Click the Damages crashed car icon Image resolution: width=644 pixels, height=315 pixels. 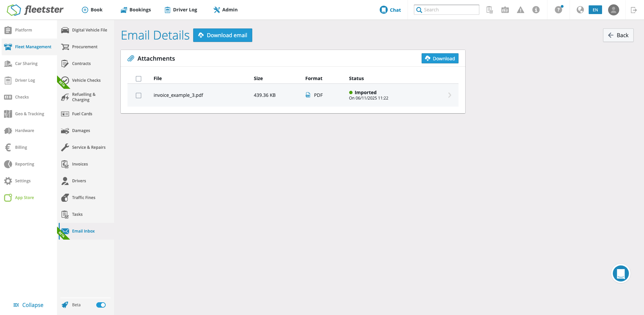click(x=65, y=131)
